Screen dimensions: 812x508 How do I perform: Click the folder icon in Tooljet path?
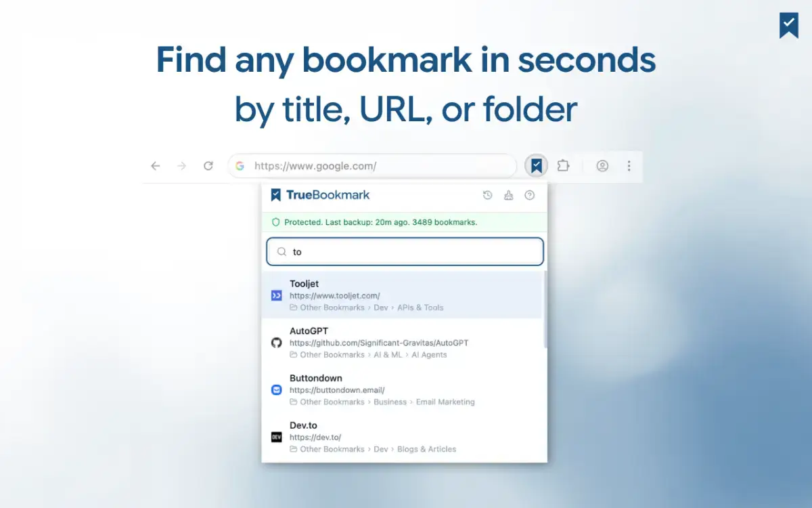tap(294, 308)
